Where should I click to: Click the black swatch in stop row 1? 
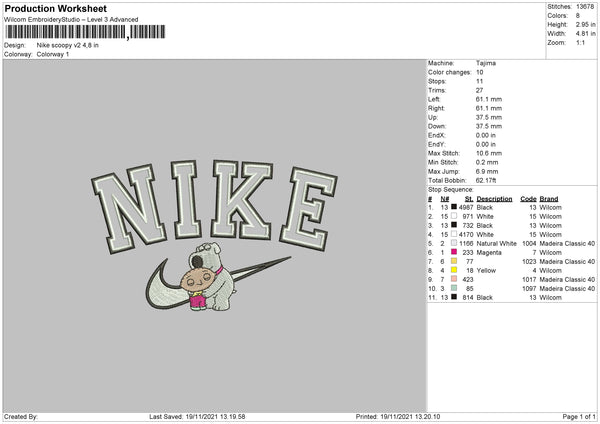[x=454, y=207]
